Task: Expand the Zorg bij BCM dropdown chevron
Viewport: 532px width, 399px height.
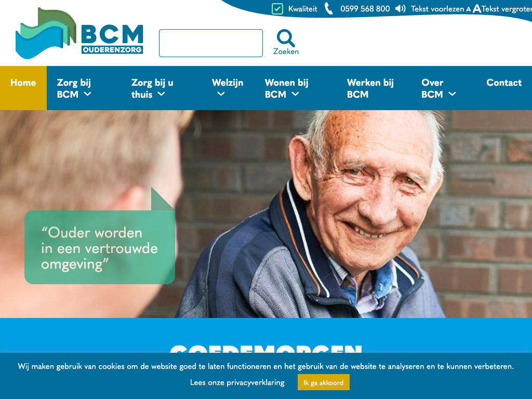Action: point(87,94)
